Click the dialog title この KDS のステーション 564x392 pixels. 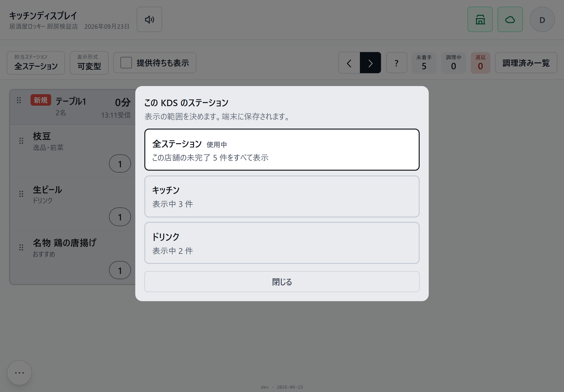click(186, 103)
